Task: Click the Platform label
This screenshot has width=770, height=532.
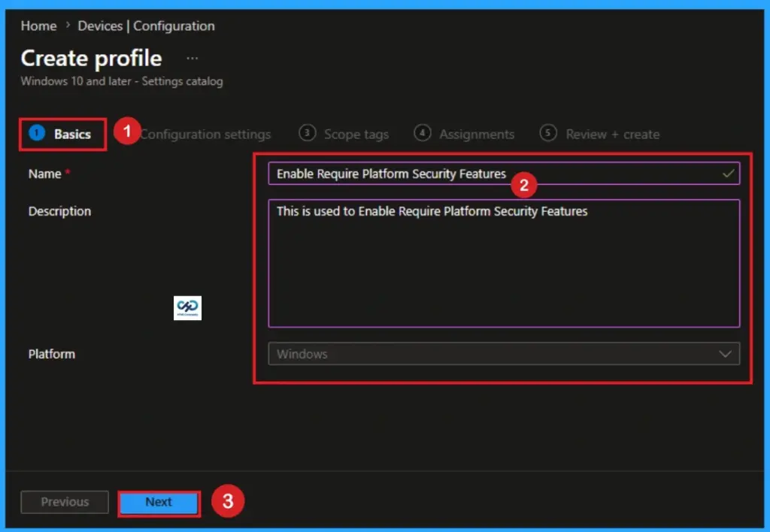Action: [52, 355]
